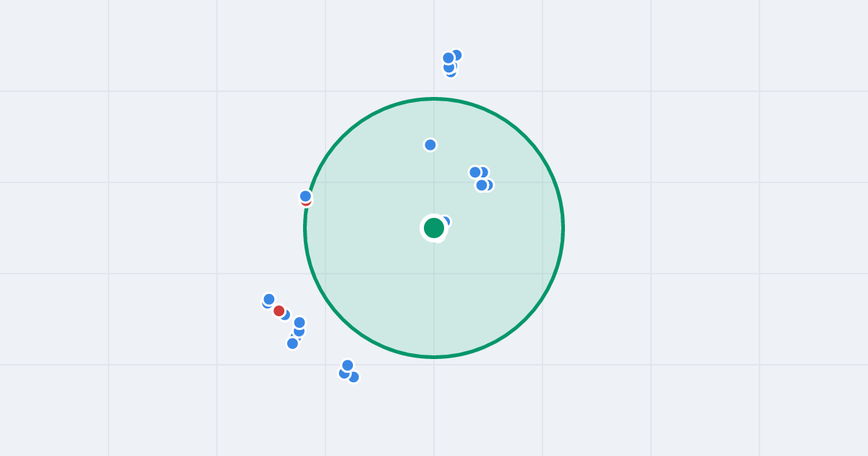Click the large green center marker

pyautogui.click(x=434, y=228)
